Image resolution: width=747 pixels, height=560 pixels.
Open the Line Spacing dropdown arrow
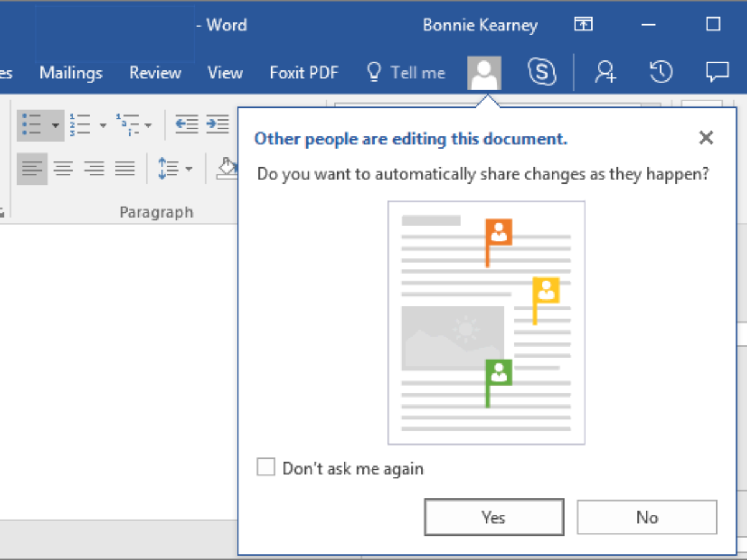coord(189,169)
